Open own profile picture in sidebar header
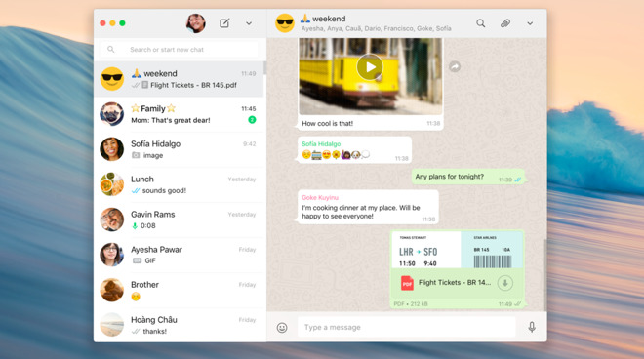The image size is (644, 359). tap(196, 23)
